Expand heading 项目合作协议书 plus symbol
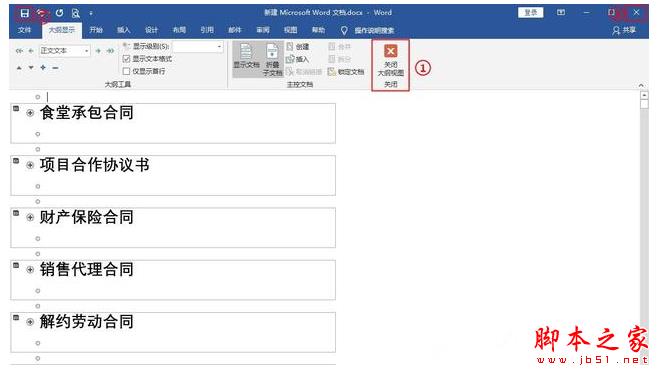660x371 pixels. (x=30, y=165)
